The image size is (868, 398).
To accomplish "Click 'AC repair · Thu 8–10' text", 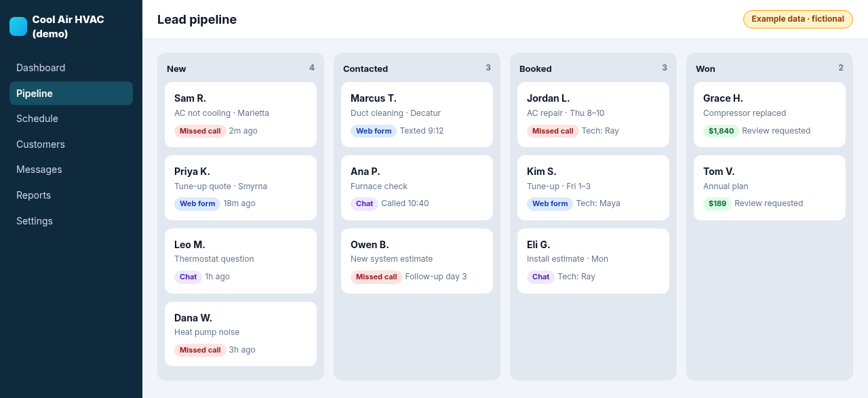I will pyautogui.click(x=566, y=113).
